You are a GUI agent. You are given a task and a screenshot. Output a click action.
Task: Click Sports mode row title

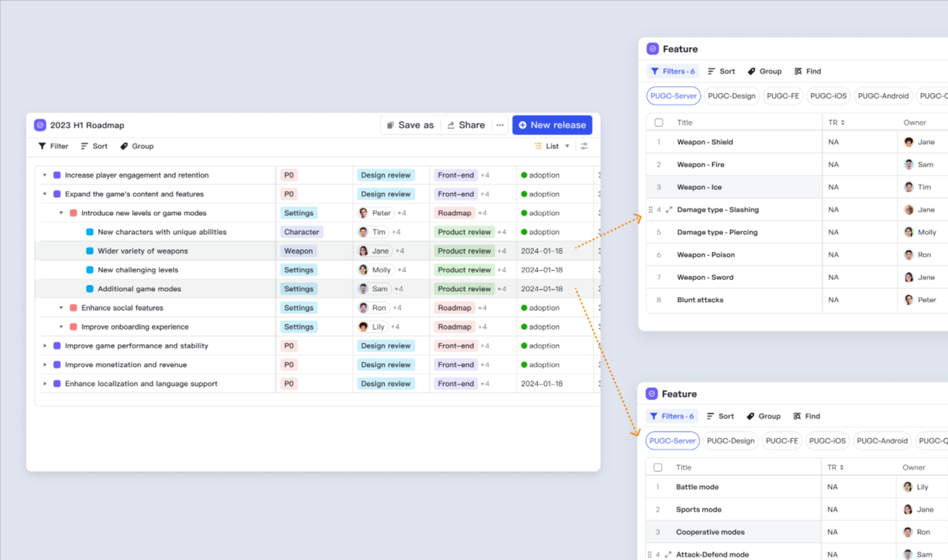click(x=699, y=509)
